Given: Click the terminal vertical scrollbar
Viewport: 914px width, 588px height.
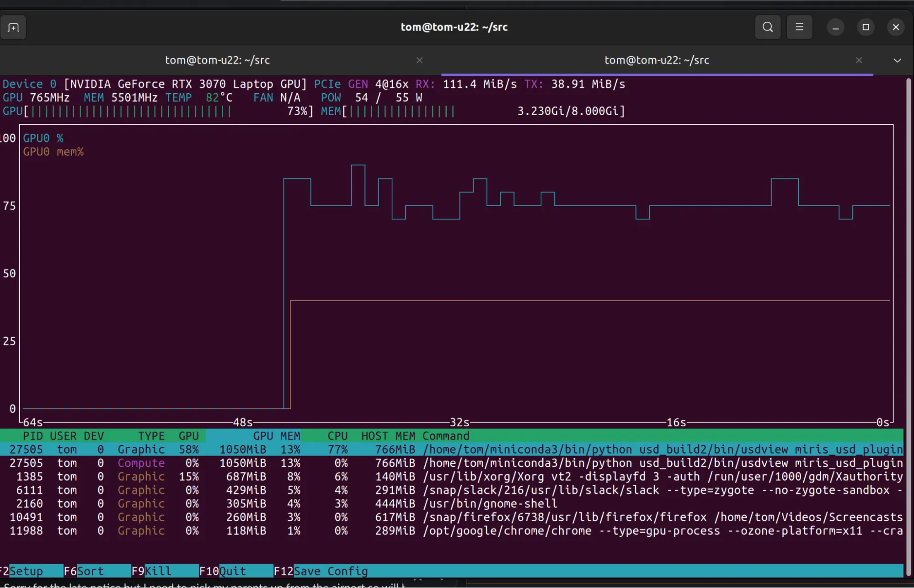Looking at the screenshot, I should (908, 320).
